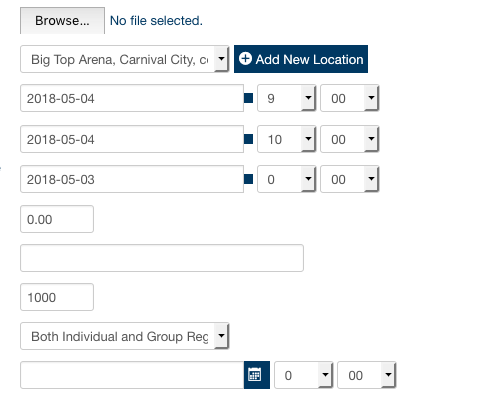
Task: Click Browse to choose a file
Action: [x=62, y=21]
